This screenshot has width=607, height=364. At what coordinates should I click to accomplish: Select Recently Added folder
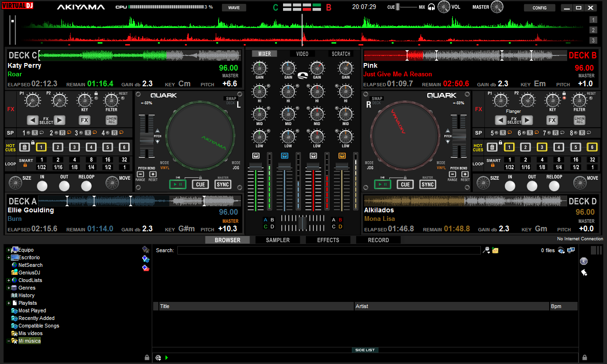[x=37, y=318]
